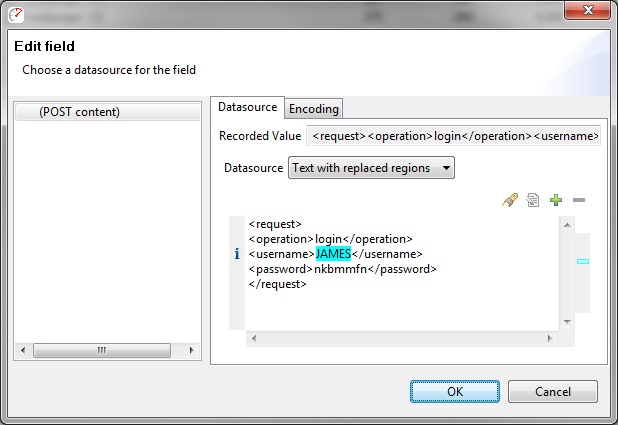Close the Edit field dialog
The height and width of the screenshot is (425, 618).
coord(588,10)
